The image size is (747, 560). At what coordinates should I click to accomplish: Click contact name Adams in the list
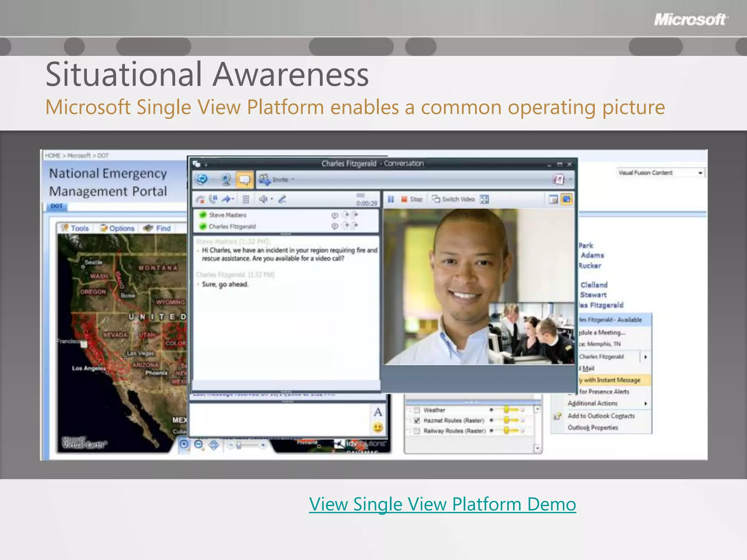[x=592, y=255]
